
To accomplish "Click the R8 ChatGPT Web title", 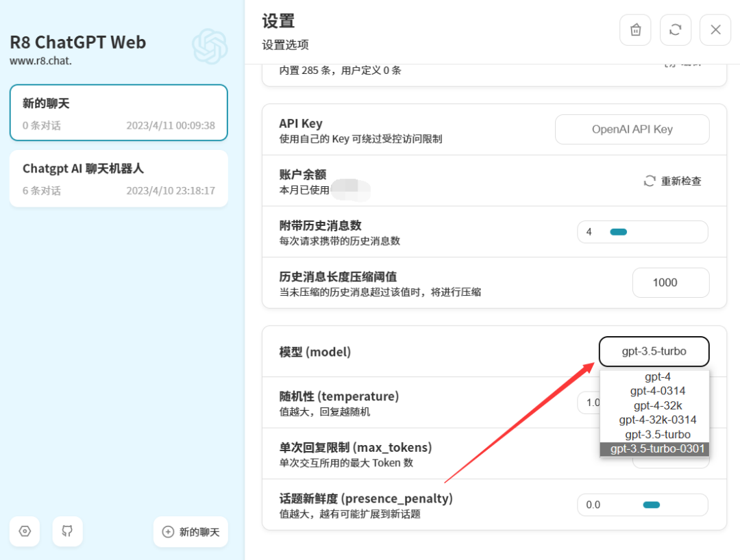I will pyautogui.click(x=78, y=42).
